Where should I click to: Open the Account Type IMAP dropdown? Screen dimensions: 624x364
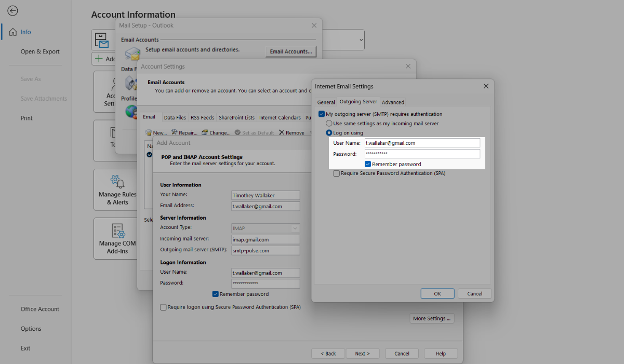[295, 228]
